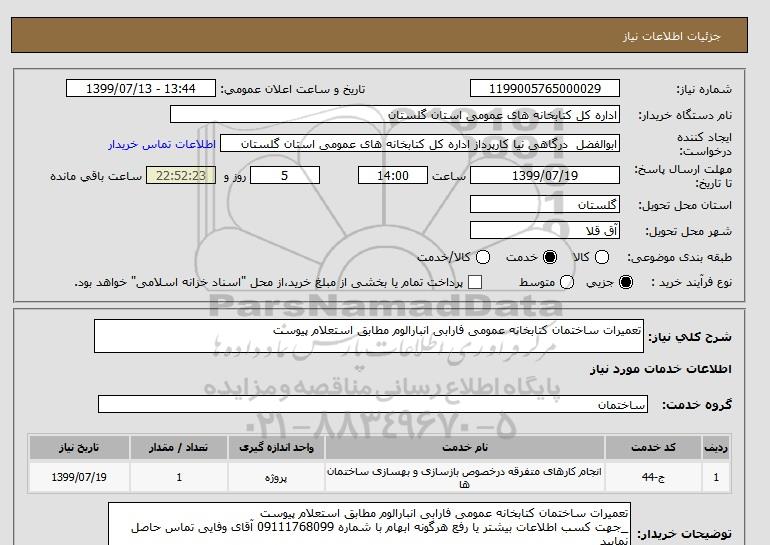Open the اطلاعات تماس خریدار link
Viewport: 770px width, 545px height.
point(162,145)
